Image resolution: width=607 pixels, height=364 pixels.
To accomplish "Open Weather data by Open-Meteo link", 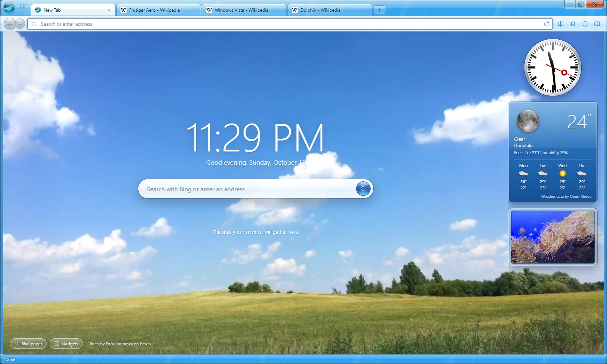I will pyautogui.click(x=566, y=196).
